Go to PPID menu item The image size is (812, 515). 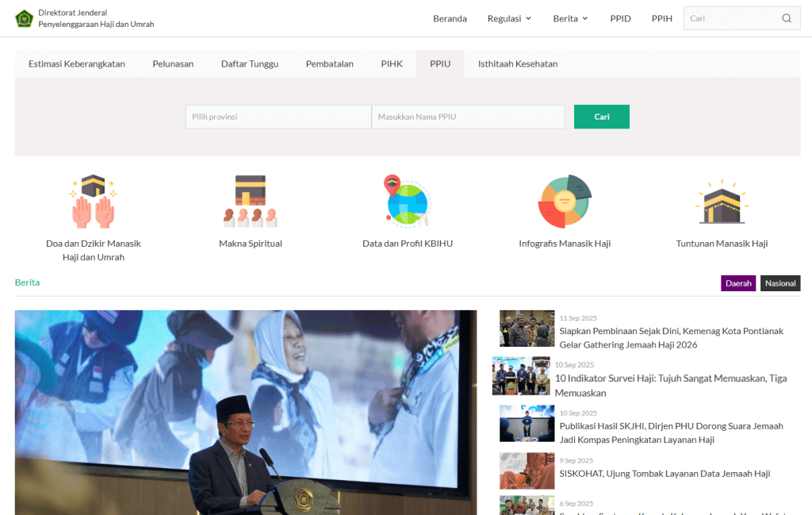coord(620,18)
